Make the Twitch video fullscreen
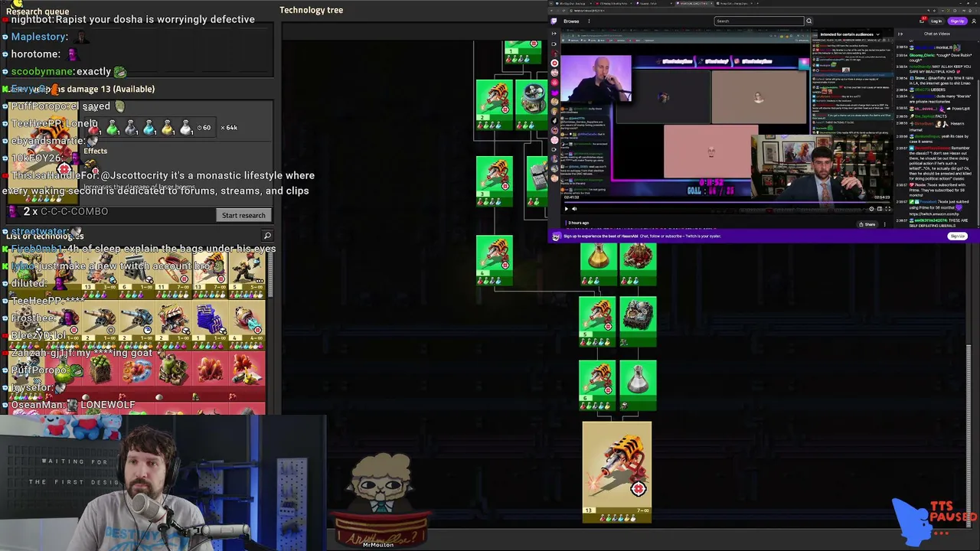This screenshot has height=551, width=980. 887,208
